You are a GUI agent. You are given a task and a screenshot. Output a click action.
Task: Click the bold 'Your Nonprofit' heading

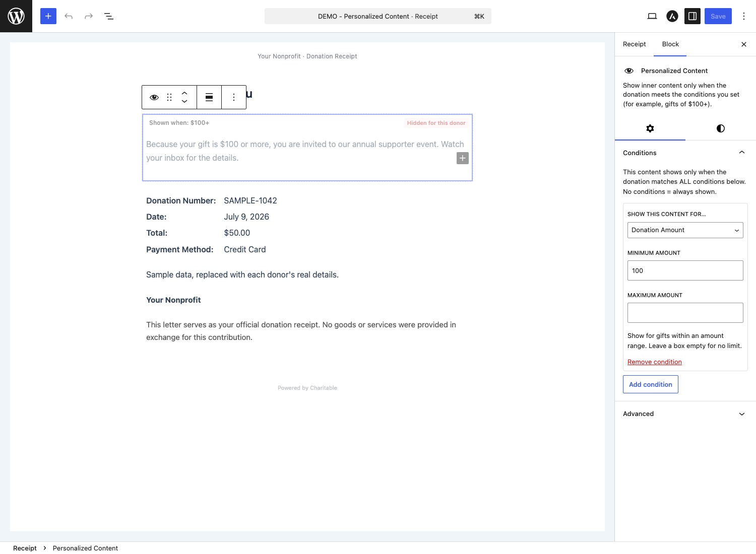point(173,300)
